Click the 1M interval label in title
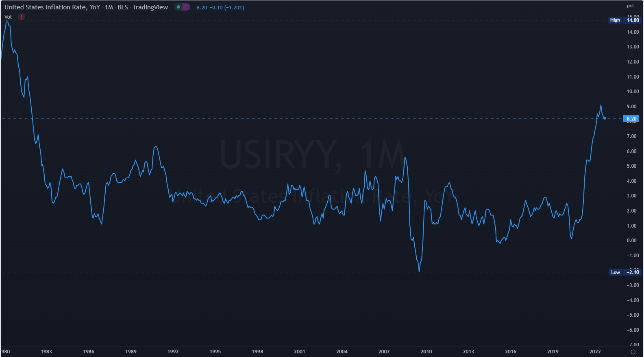This screenshot has height=357, width=644. tap(109, 7)
